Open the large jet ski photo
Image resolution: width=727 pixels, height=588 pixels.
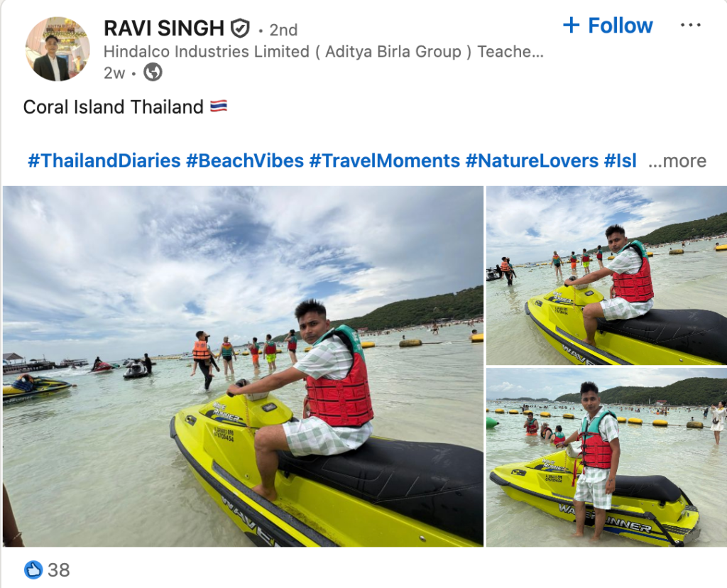tap(243, 366)
